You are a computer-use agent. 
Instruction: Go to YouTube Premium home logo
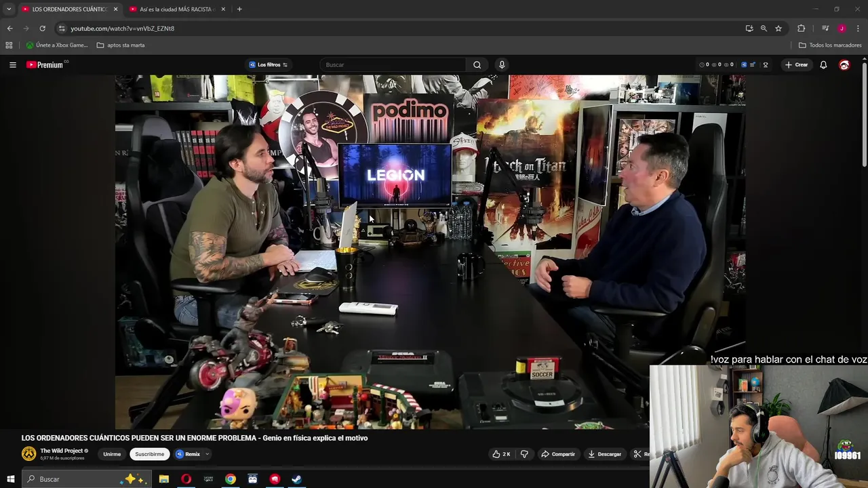(45, 65)
